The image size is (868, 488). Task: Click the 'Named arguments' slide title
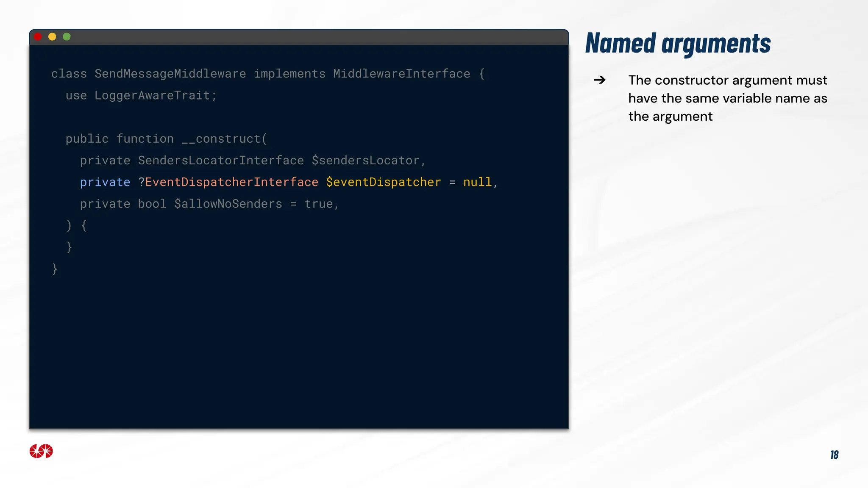click(x=678, y=43)
